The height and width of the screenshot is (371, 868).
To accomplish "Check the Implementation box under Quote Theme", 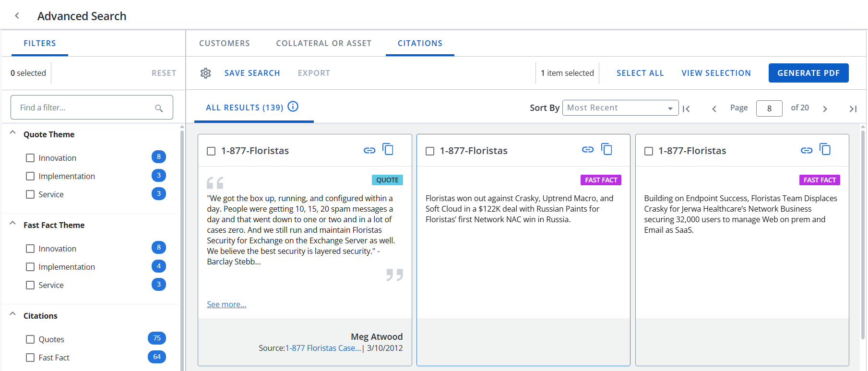I will pos(30,176).
